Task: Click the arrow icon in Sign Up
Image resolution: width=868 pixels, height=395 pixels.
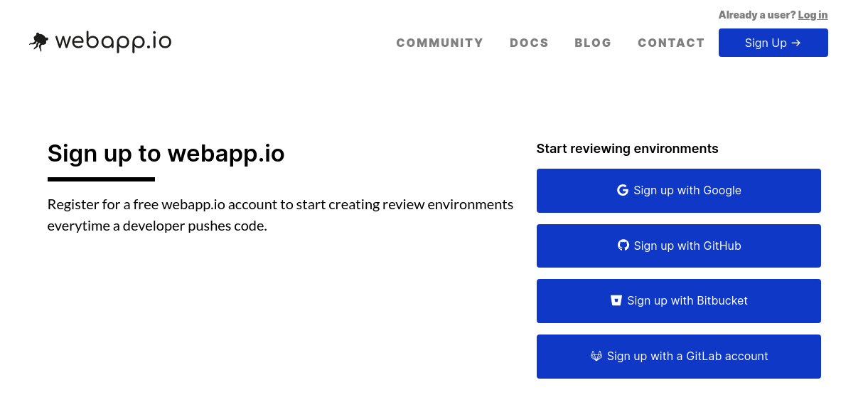Action: coord(796,43)
